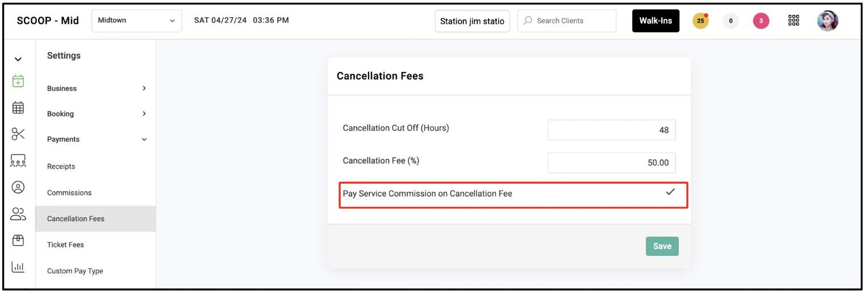Expand the Business settings section
The width and height of the screenshot is (868, 295).
pyautogui.click(x=97, y=88)
